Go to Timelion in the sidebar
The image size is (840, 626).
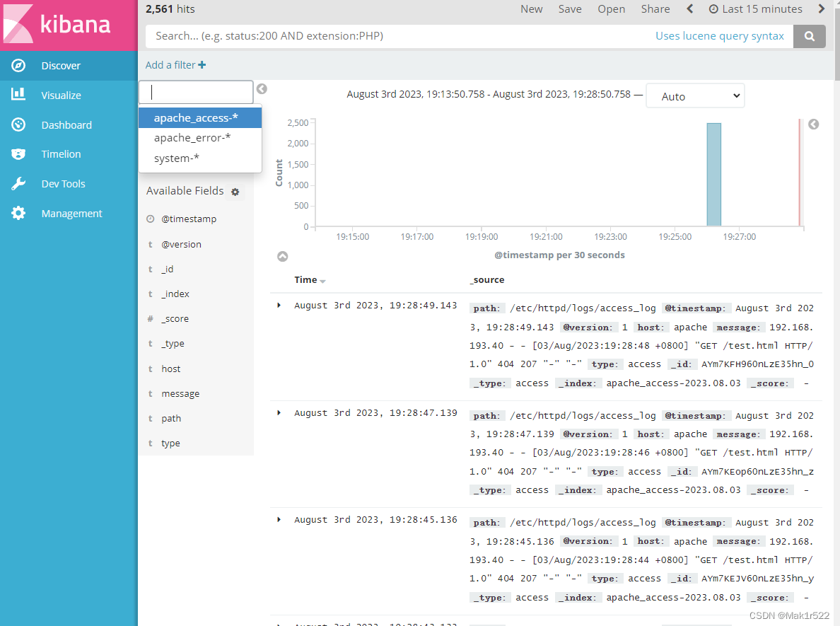click(69, 154)
